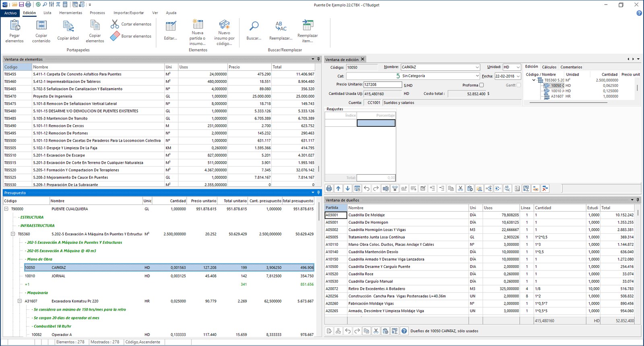644x346 pixels.
Task: Collapse the T90000 PUENTE CUALQUIERA tree node
Action: pos(6,209)
